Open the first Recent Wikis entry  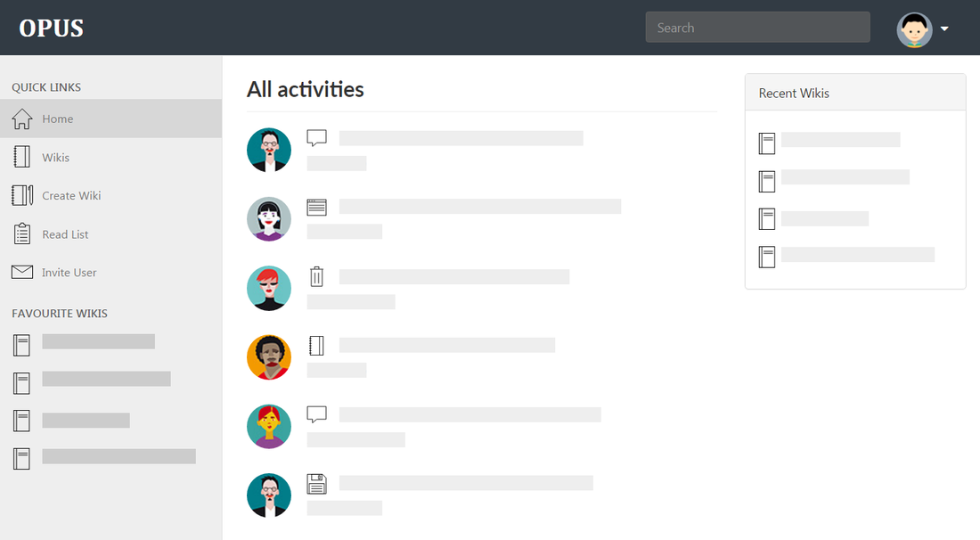coord(840,140)
